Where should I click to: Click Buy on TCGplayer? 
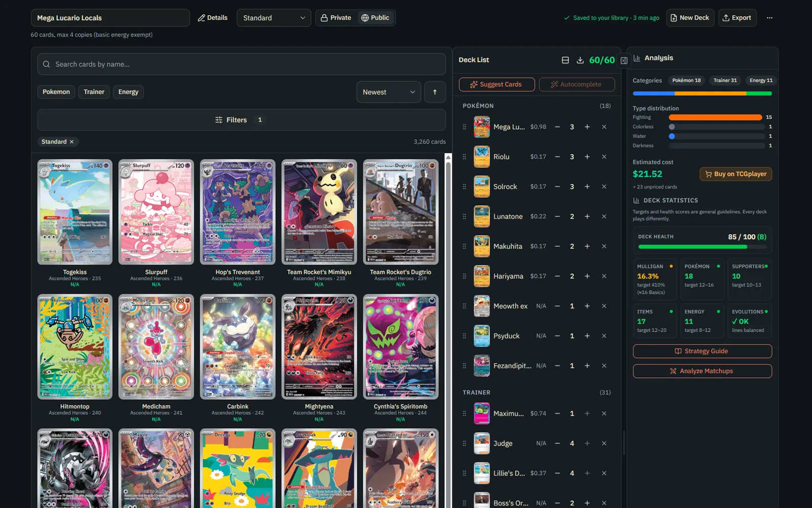pyautogui.click(x=736, y=174)
